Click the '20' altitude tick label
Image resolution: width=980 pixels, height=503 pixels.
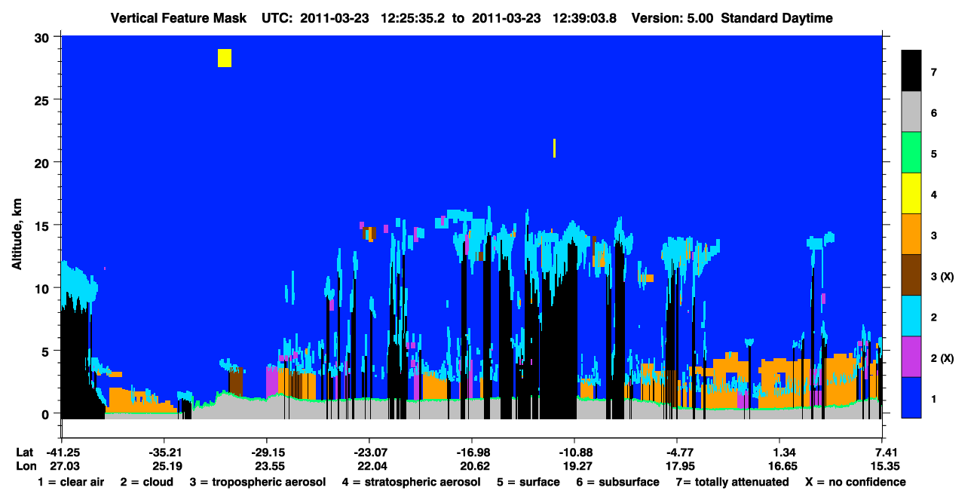pyautogui.click(x=43, y=162)
